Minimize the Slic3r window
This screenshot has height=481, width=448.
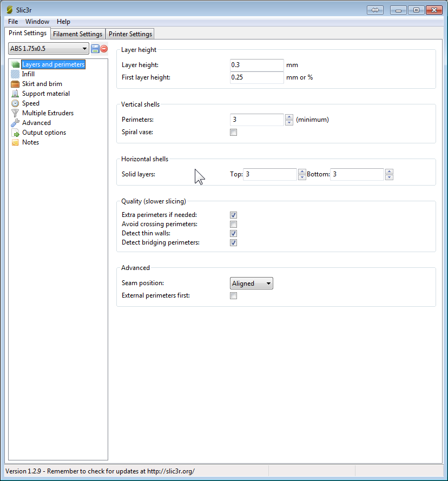[398, 10]
